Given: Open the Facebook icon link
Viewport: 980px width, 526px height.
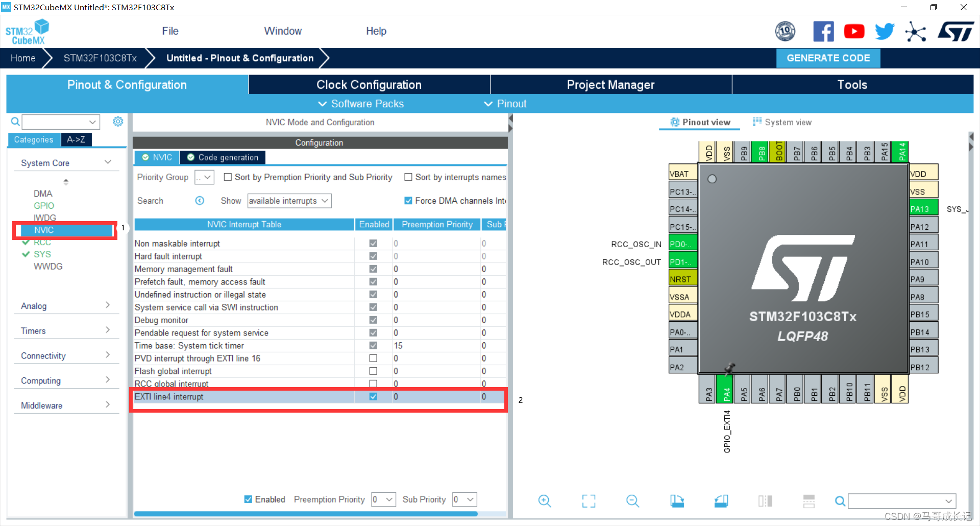Looking at the screenshot, I should [823, 31].
